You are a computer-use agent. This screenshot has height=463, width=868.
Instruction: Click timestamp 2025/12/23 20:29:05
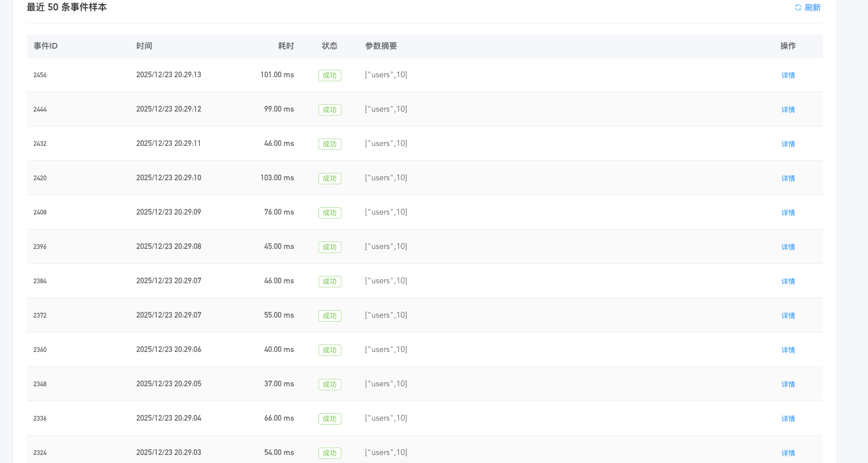coord(169,384)
